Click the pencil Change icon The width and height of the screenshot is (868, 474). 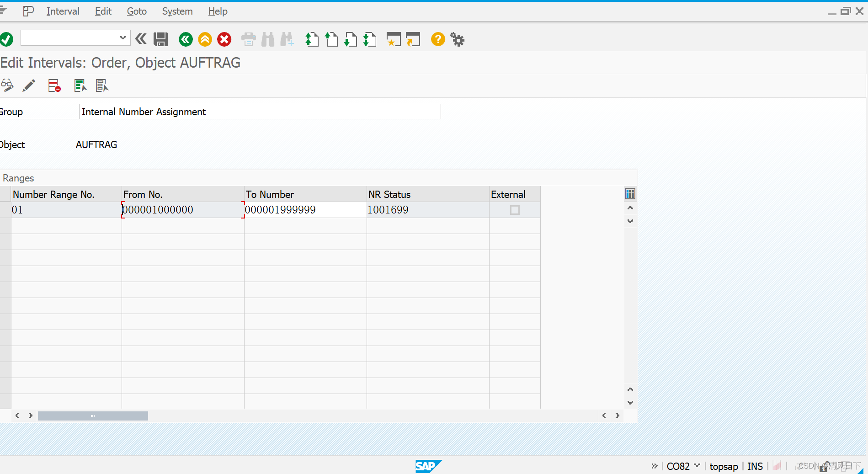(x=29, y=85)
